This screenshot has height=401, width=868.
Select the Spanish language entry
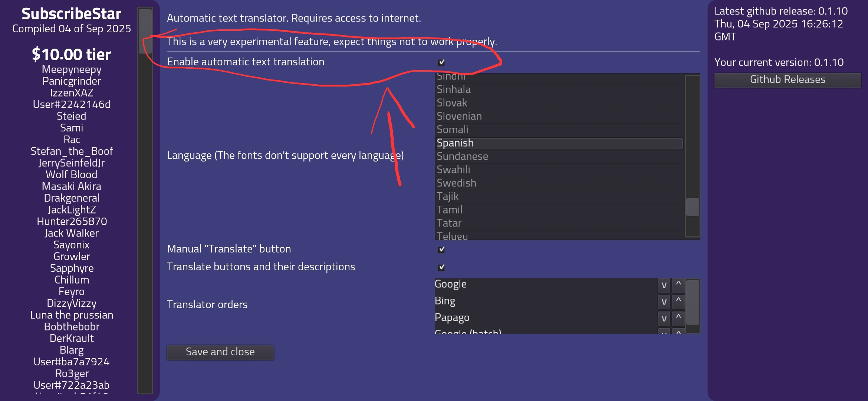coord(559,143)
